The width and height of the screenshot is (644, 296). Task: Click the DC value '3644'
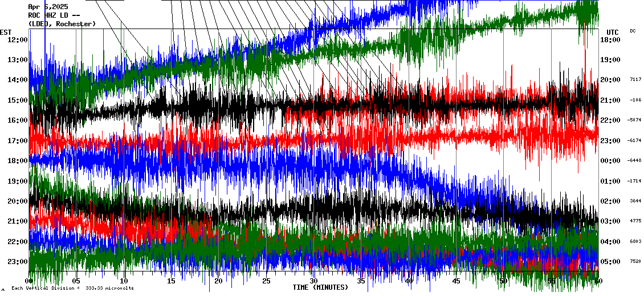(635, 201)
